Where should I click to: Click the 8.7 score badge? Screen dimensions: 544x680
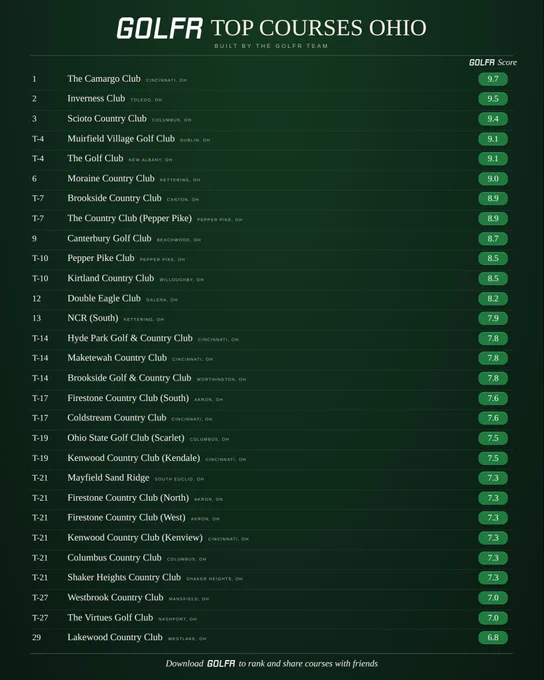[x=493, y=239]
